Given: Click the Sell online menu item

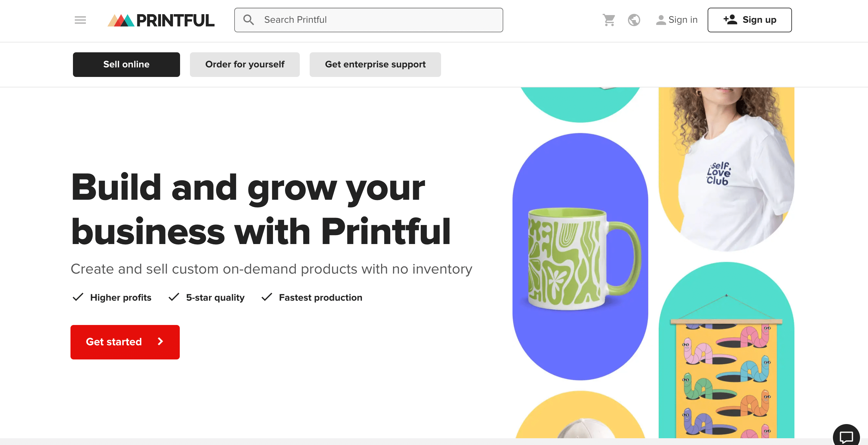Looking at the screenshot, I should pos(127,64).
